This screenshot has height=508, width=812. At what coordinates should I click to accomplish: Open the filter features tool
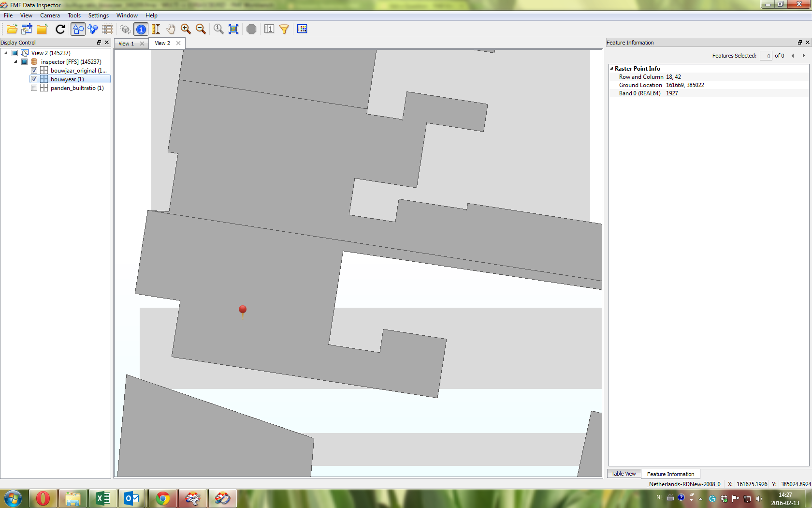click(x=284, y=29)
